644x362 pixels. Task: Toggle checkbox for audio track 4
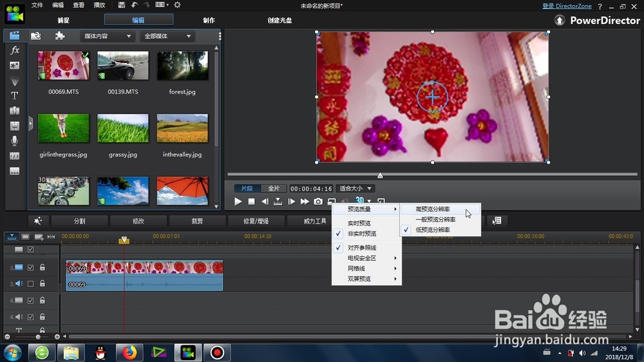30,317
